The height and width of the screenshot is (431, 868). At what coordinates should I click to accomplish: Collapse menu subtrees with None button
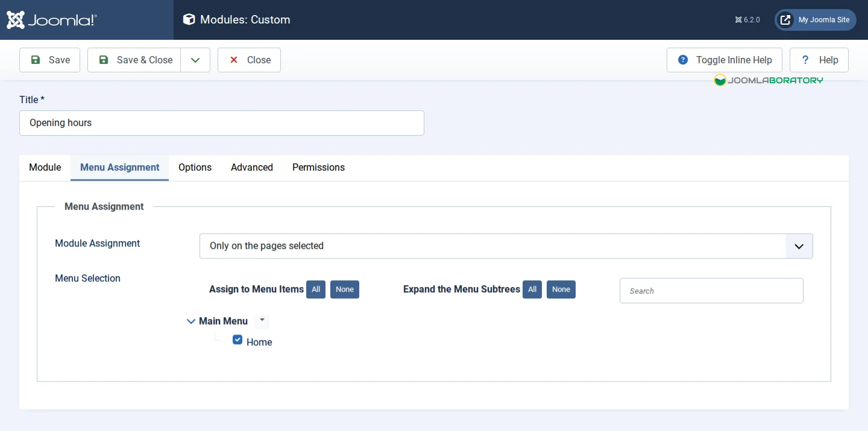click(x=561, y=289)
